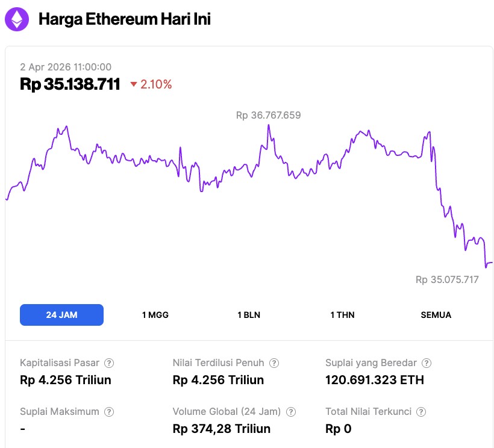Switch chart to 1 BLN range
Screen dimensions: 494x448
coord(249,315)
